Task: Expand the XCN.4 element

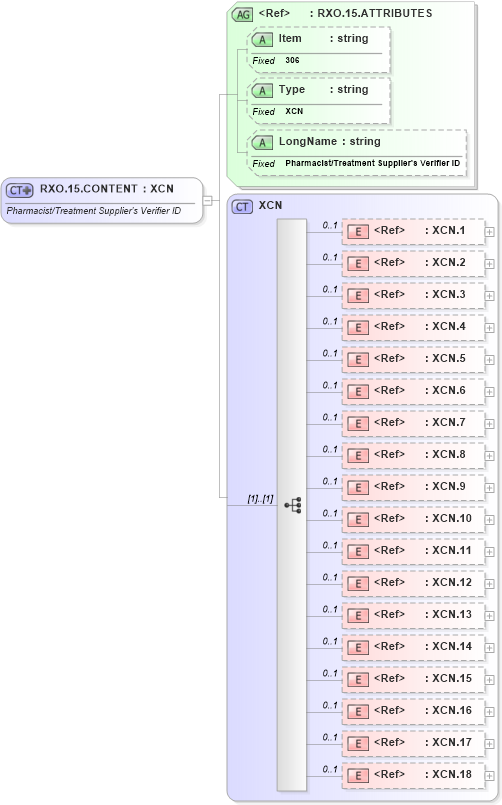Action: (x=489, y=328)
